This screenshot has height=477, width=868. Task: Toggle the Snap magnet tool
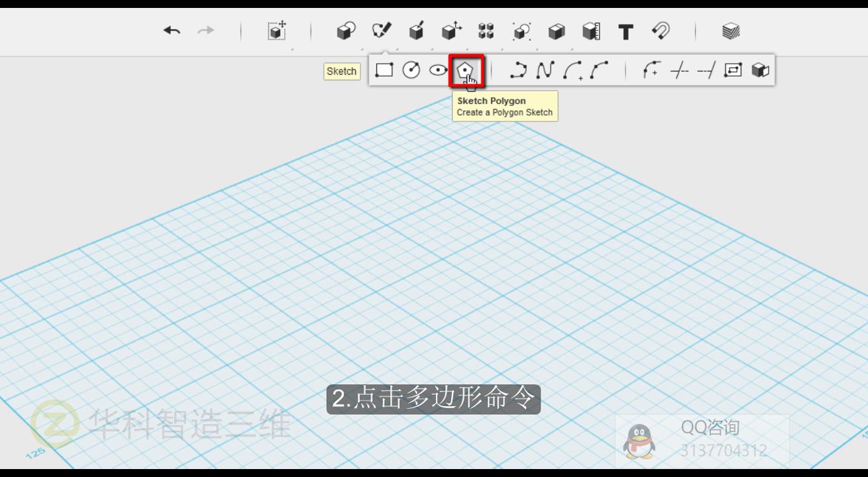pyautogui.click(x=661, y=30)
